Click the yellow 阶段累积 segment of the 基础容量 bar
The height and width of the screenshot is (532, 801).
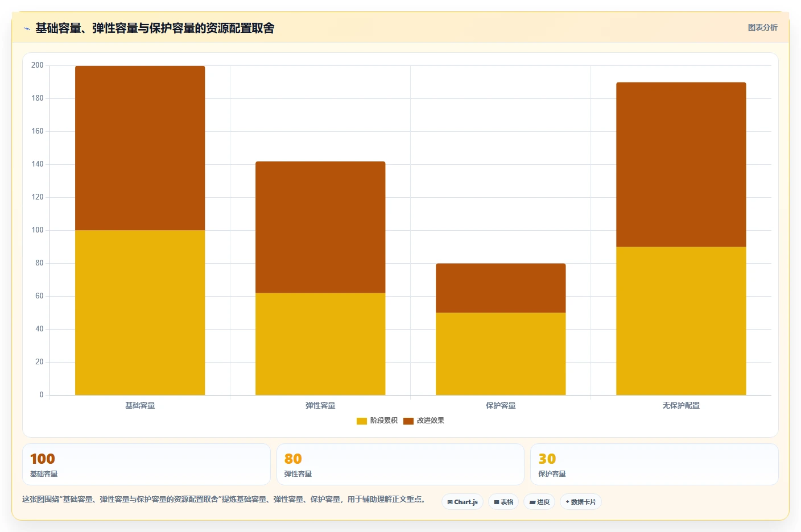click(140, 313)
